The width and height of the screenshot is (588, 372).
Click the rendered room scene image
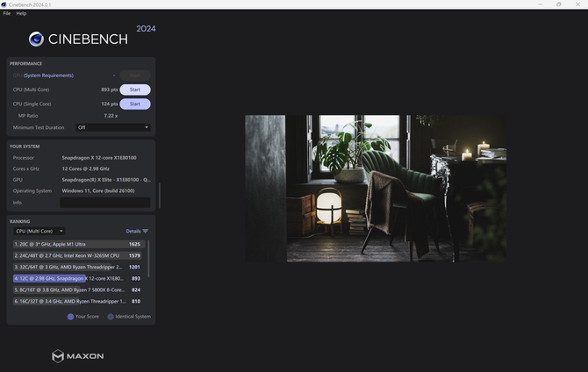coord(376,189)
